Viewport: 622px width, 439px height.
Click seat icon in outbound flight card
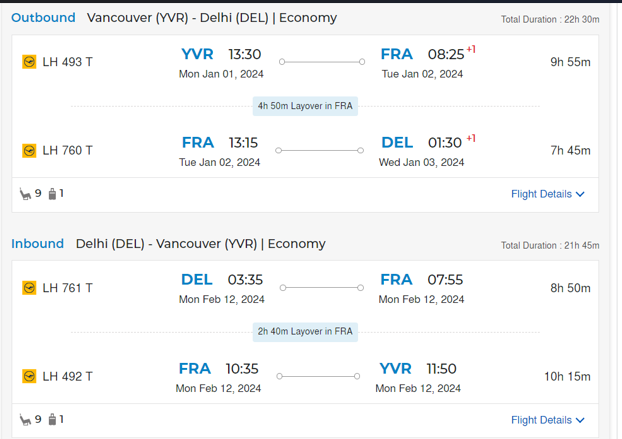point(25,194)
